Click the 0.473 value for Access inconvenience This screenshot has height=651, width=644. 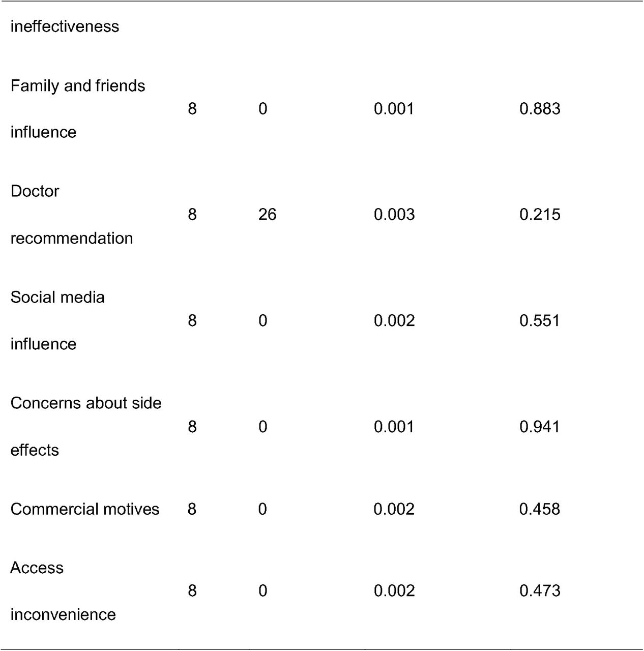pyautogui.click(x=540, y=591)
